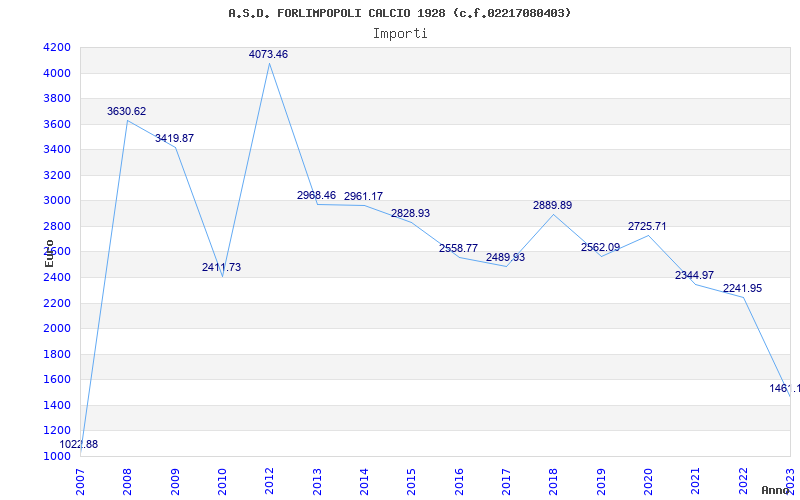The width and height of the screenshot is (800, 500).
Task: Click the 2725.71 value label
Action: tap(647, 227)
